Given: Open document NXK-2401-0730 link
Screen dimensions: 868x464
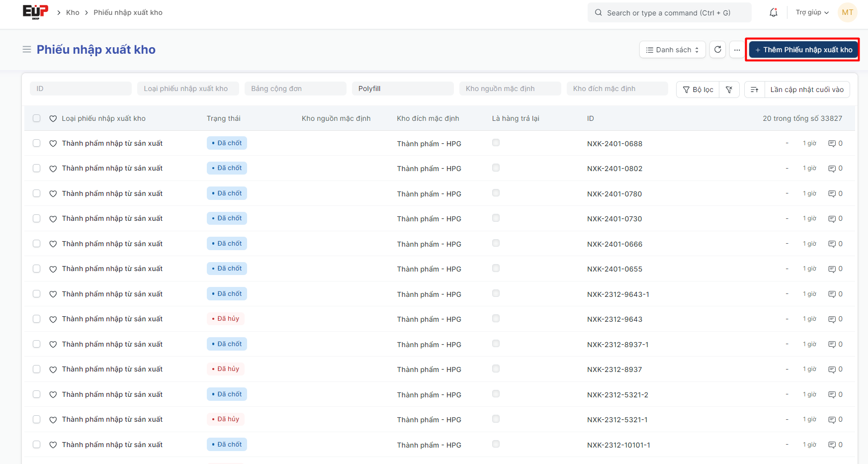Looking at the screenshot, I should click(614, 219).
